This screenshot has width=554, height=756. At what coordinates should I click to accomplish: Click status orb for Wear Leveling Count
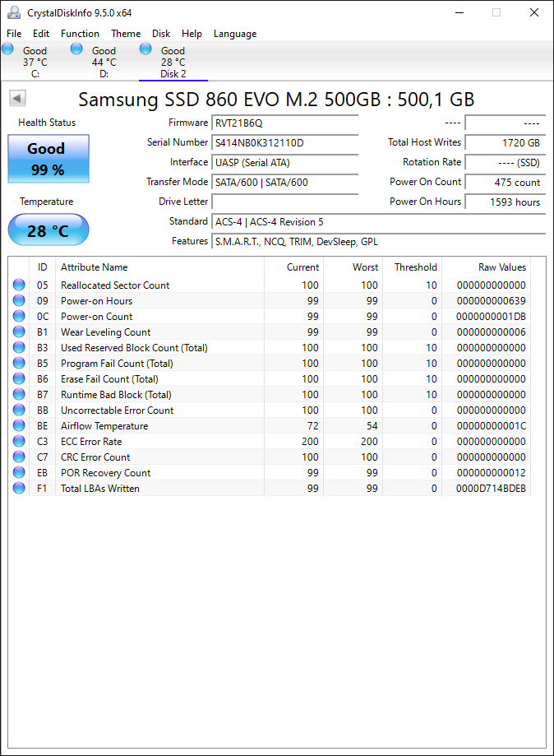19,332
